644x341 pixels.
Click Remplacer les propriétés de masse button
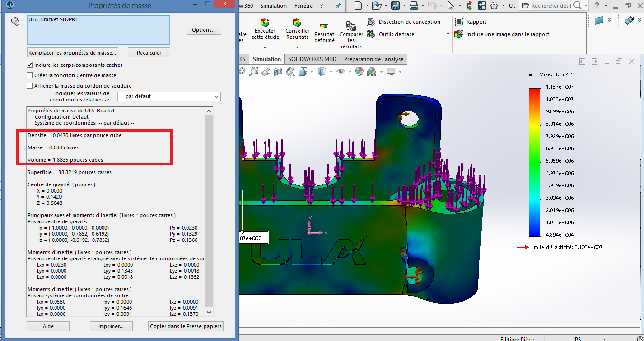tap(72, 53)
